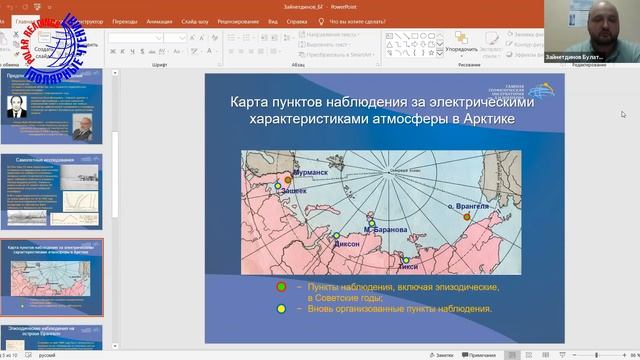Switch to the Переходы ribbon tab
The width and height of the screenshot is (640, 360).
(125, 22)
